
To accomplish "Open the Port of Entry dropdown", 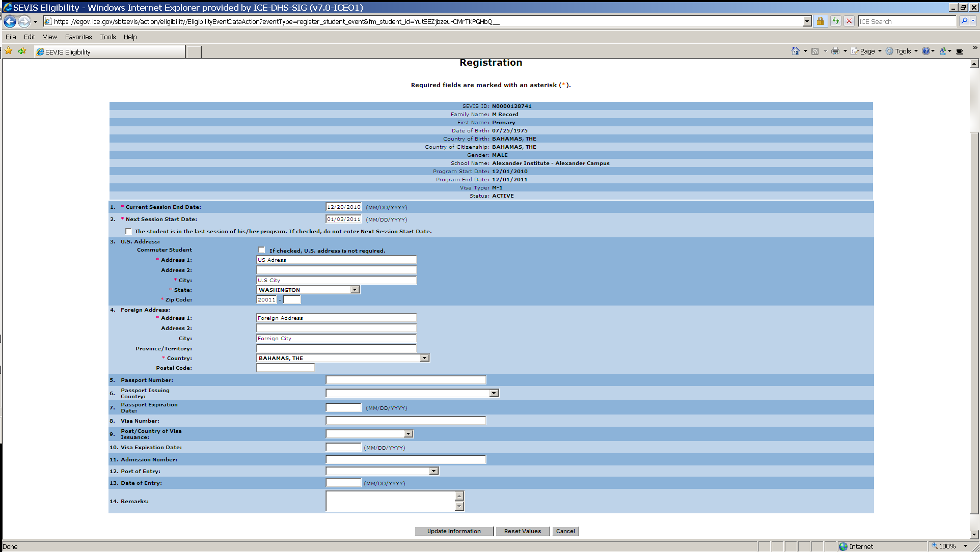I will (x=433, y=471).
